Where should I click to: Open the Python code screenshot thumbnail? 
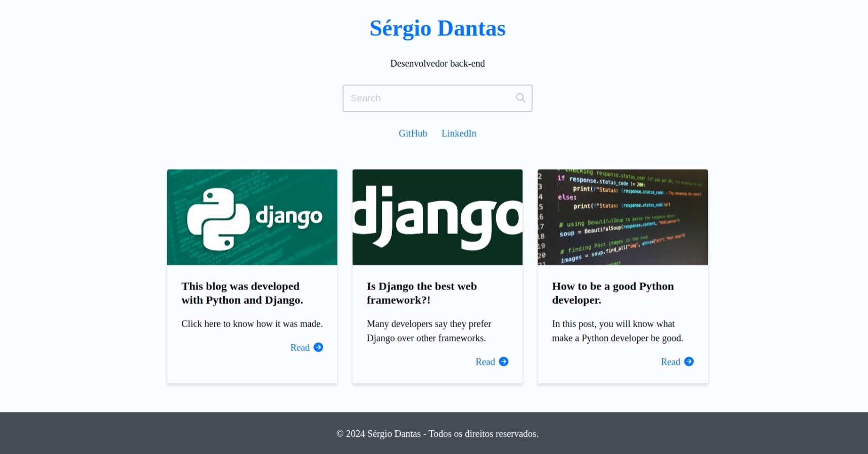(x=623, y=217)
